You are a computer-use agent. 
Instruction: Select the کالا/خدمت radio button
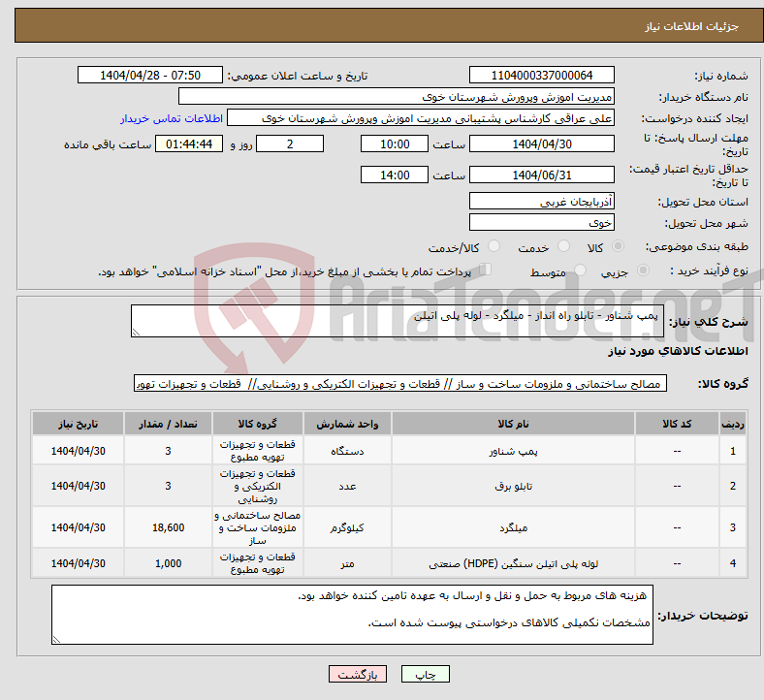[493, 246]
